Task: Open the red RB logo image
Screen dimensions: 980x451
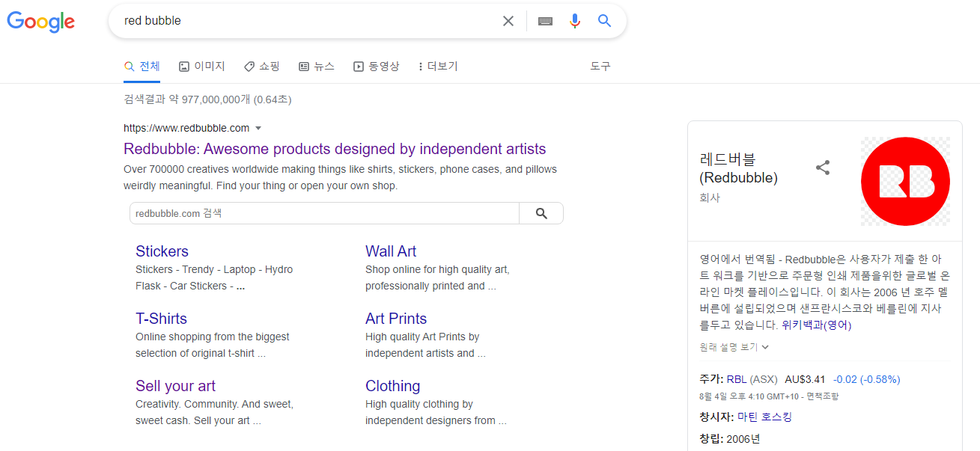Action: tap(905, 181)
